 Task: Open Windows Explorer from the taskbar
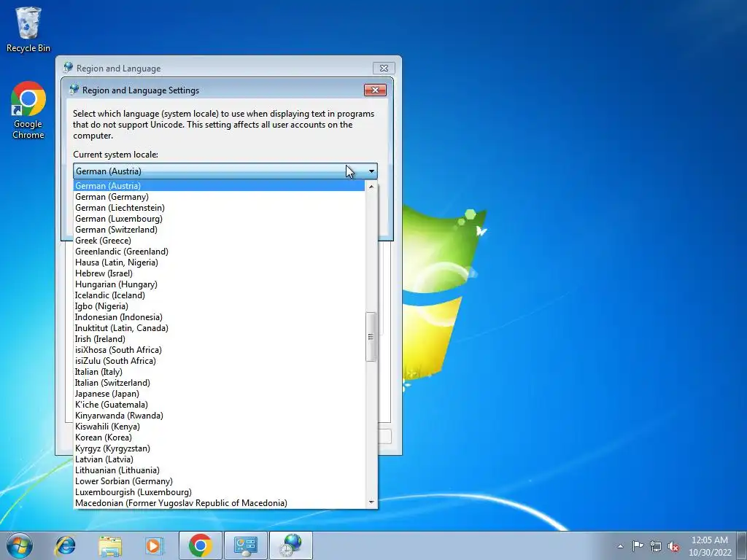pyautogui.click(x=110, y=545)
